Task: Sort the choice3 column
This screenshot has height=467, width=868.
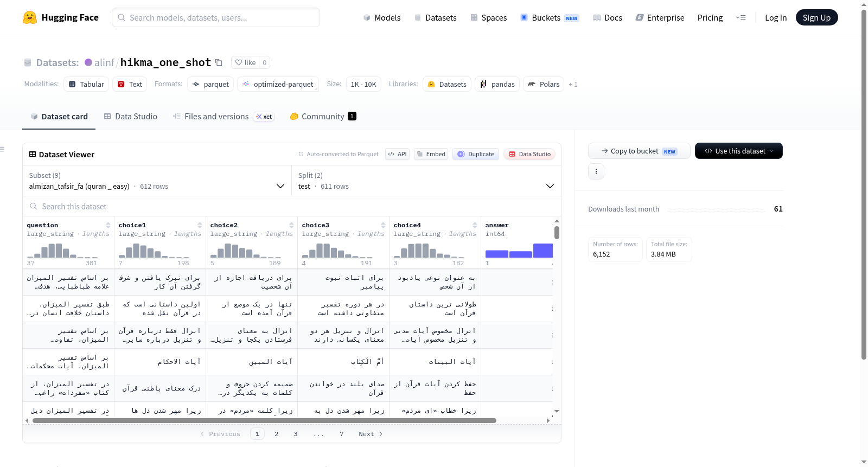Action: pyautogui.click(x=383, y=225)
